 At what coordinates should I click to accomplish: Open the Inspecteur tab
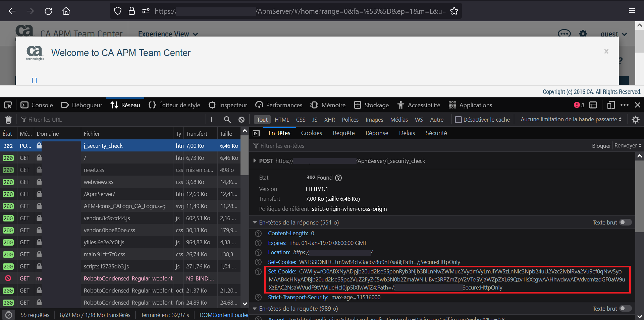(228, 105)
